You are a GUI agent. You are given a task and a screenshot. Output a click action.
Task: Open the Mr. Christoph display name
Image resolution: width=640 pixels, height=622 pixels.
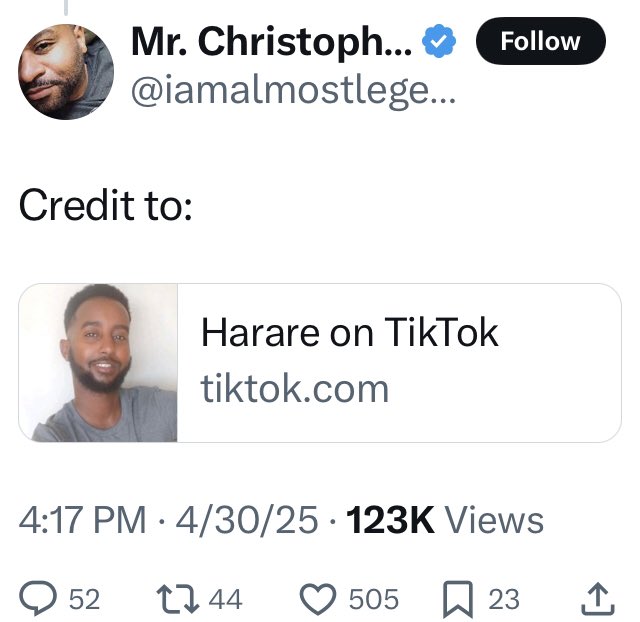(x=271, y=42)
